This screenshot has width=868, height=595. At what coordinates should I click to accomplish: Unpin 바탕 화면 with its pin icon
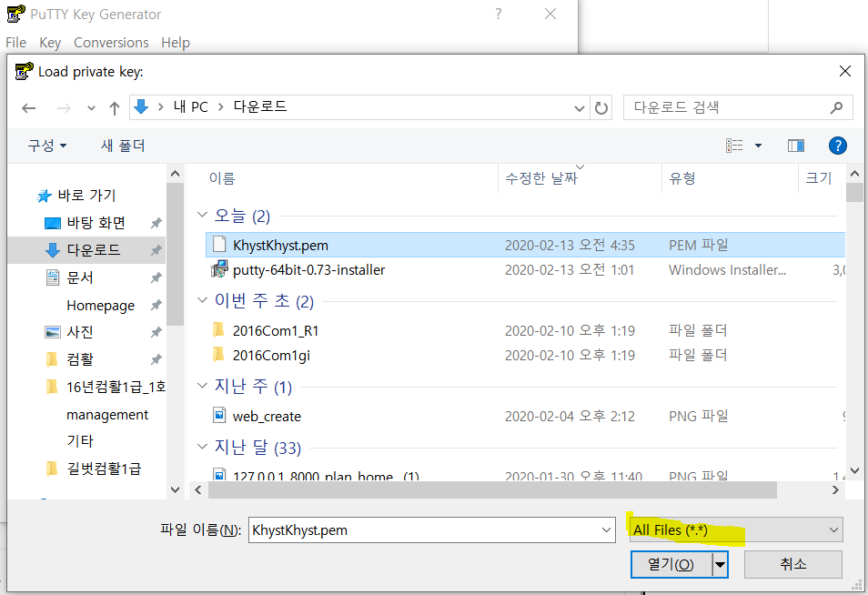[156, 223]
